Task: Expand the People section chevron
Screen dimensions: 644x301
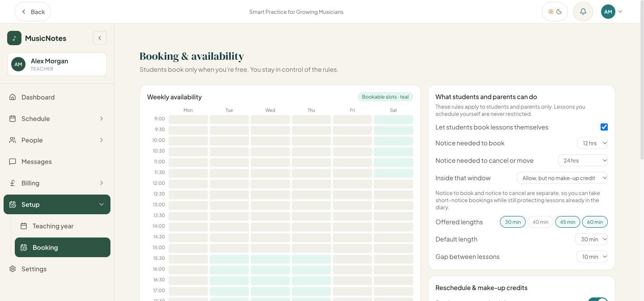Action: (x=102, y=140)
